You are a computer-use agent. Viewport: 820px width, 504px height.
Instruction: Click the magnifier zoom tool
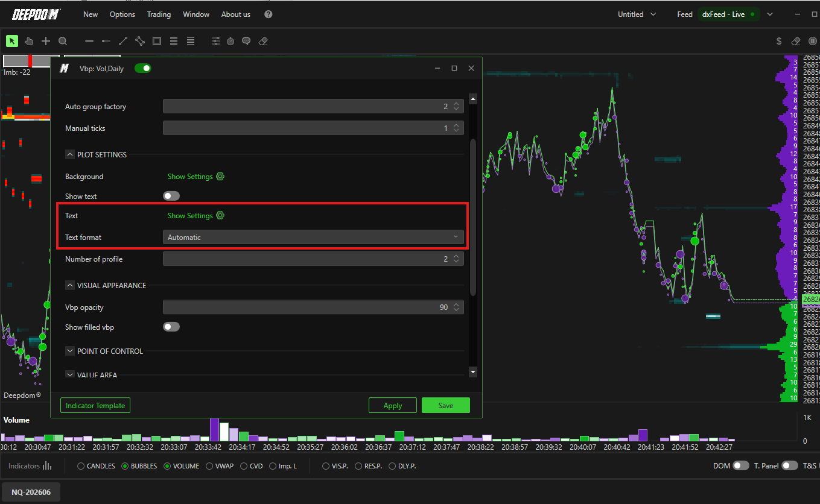(63, 41)
